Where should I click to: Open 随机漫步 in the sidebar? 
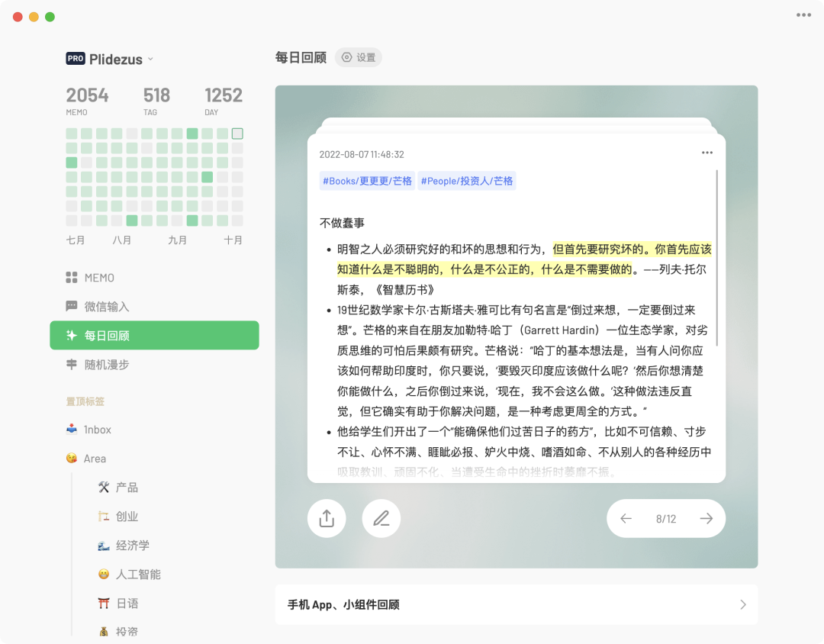154,364
